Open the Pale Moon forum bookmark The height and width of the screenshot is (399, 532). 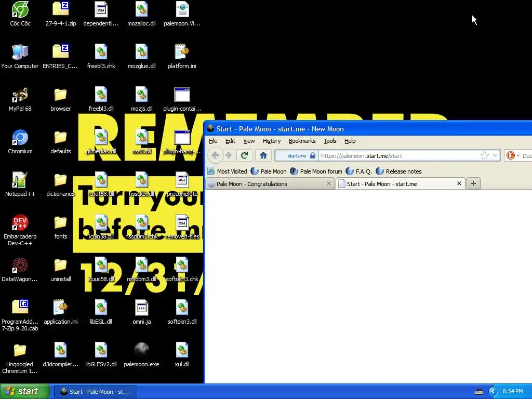pyautogui.click(x=316, y=171)
